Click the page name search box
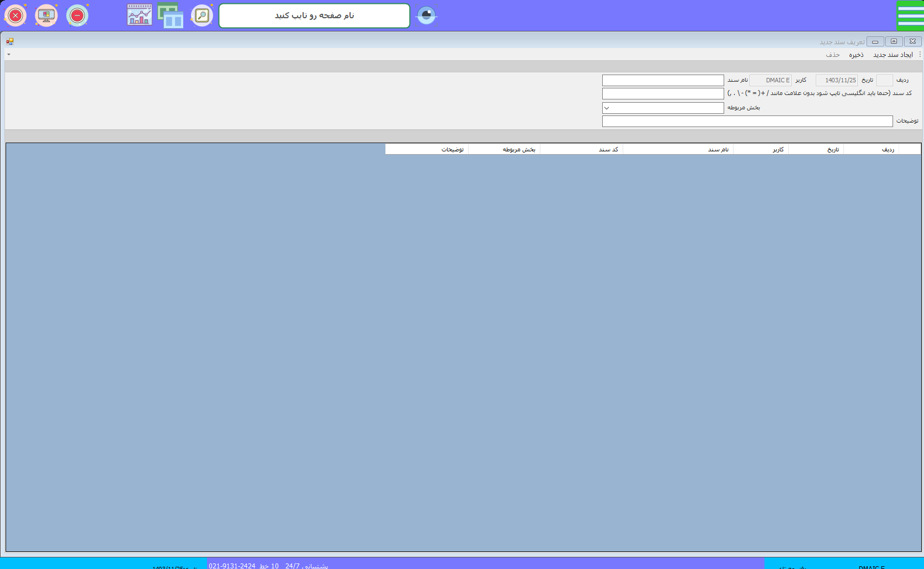 pyautogui.click(x=314, y=15)
